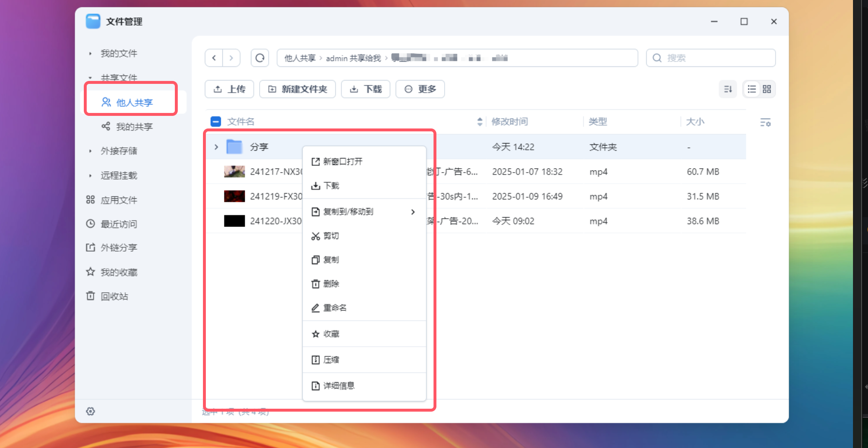This screenshot has width=868, height=448.
Task: Expand 外接存储 in the sidebar
Action: click(90, 151)
